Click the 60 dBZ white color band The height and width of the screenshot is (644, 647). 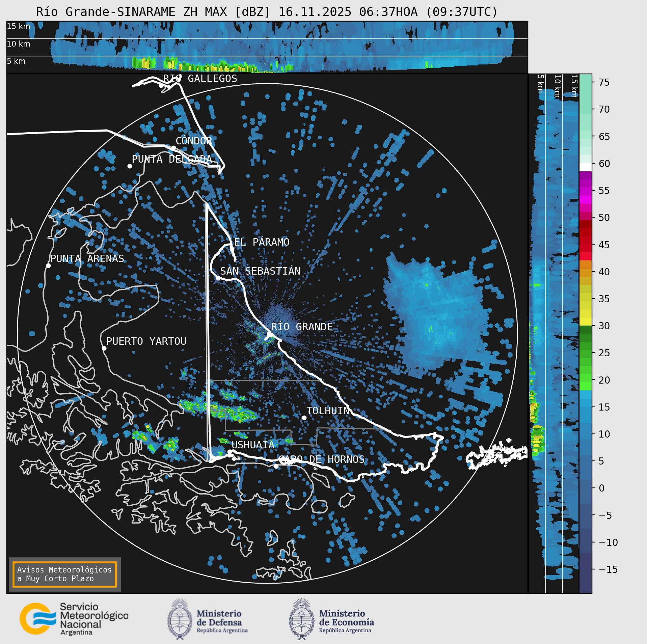tap(586, 167)
